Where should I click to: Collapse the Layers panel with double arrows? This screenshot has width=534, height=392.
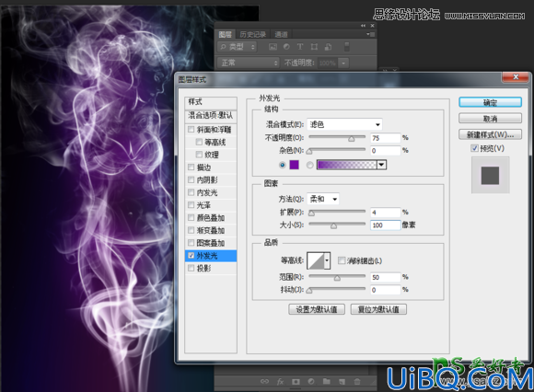(363, 26)
